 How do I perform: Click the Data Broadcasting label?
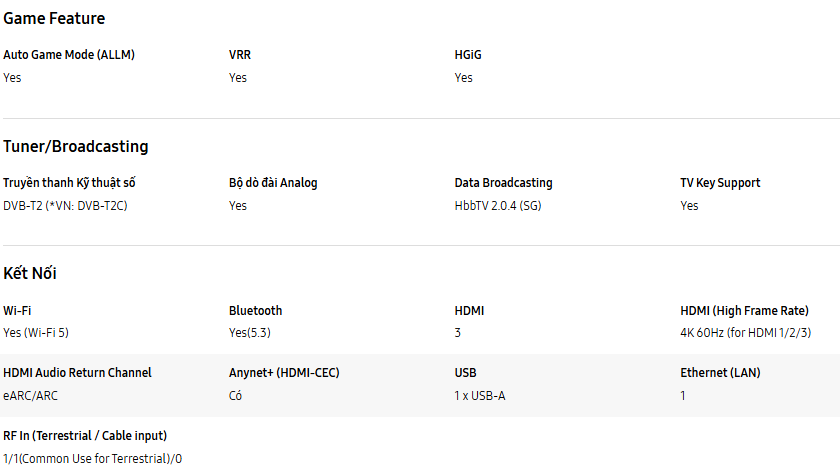click(x=503, y=183)
